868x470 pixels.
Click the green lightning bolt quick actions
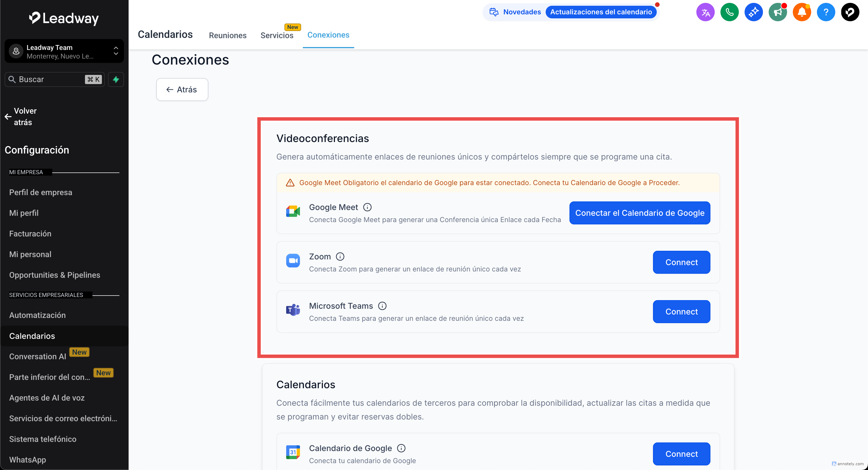[116, 79]
